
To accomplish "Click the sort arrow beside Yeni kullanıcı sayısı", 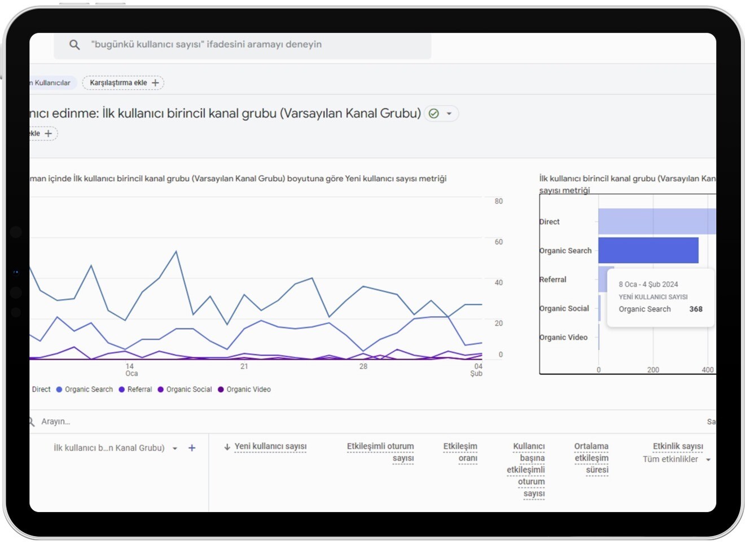I will click(x=227, y=447).
